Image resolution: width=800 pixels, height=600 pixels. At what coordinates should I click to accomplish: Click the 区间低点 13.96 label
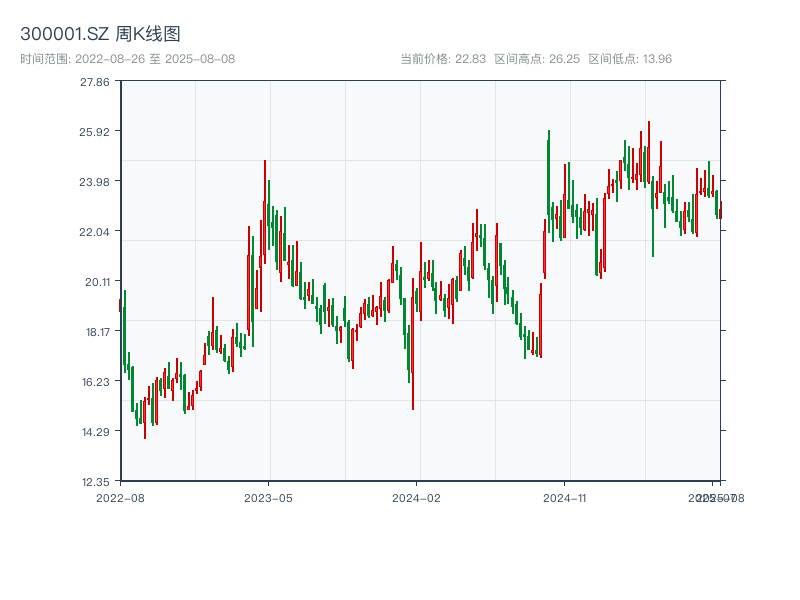(630, 59)
